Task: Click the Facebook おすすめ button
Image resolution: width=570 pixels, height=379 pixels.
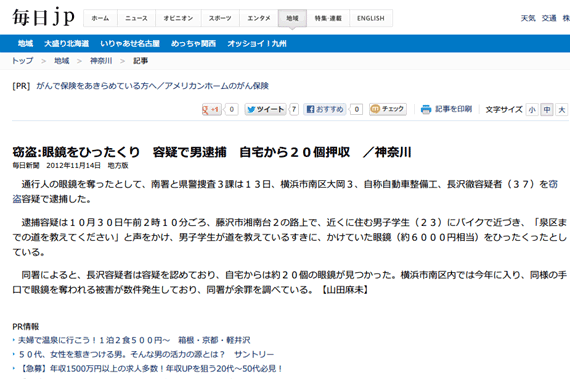Action: pos(325,109)
